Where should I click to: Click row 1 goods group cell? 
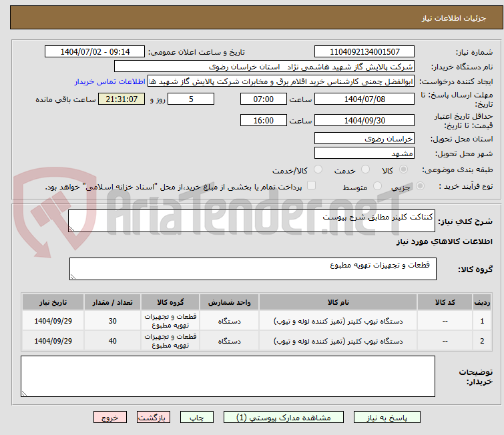[170, 321]
